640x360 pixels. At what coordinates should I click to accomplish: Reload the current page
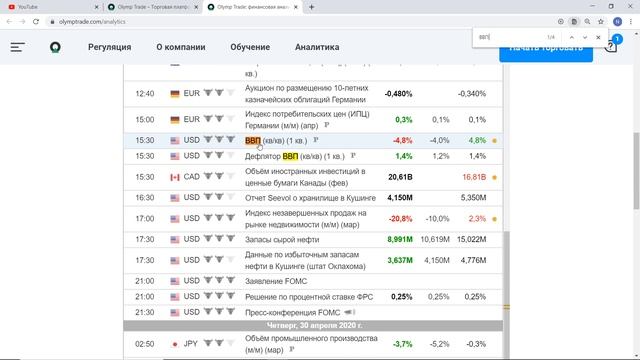click(x=36, y=22)
